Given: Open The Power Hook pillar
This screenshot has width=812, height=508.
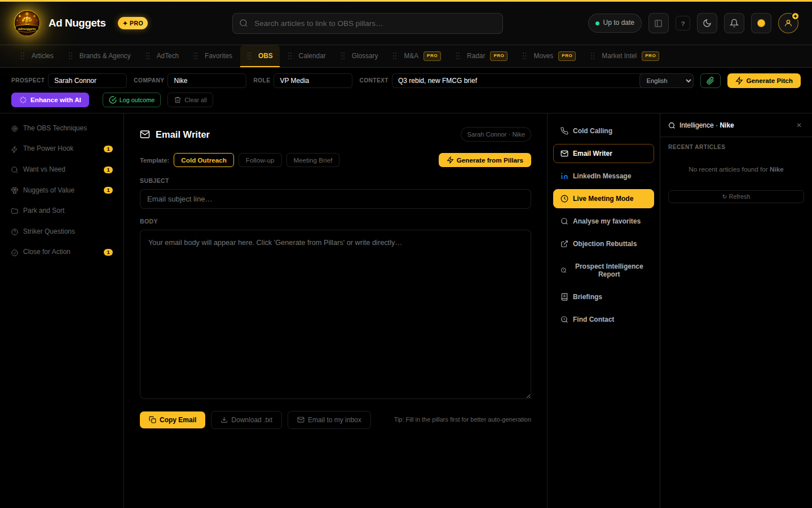Looking at the screenshot, I should point(62,148).
